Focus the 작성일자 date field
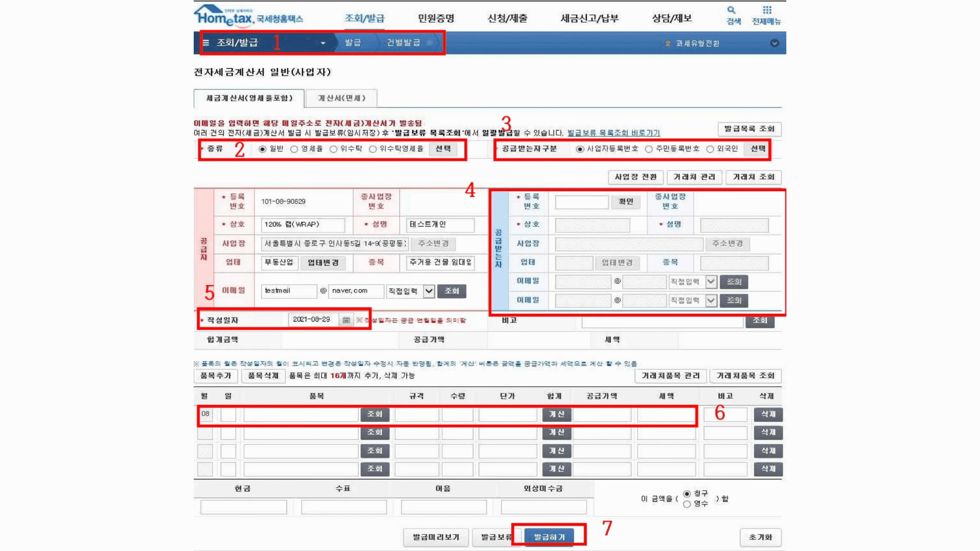Viewport: 980px width, 551px height. click(x=313, y=320)
